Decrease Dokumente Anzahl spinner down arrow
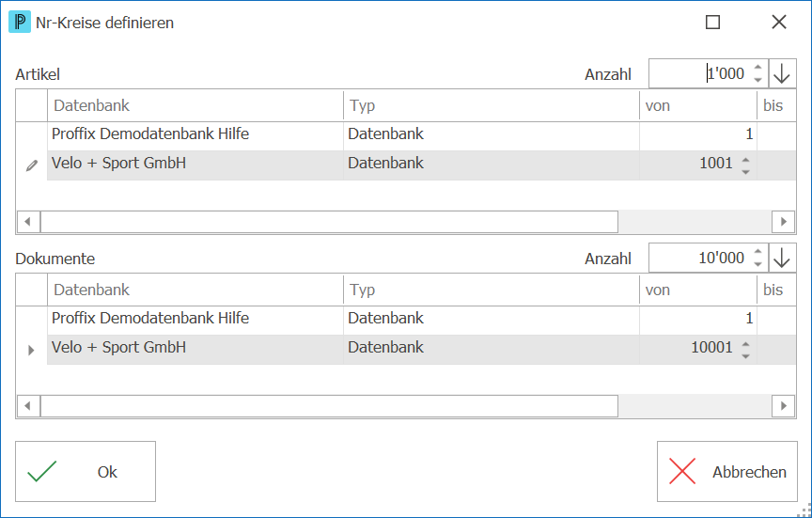 757,264
